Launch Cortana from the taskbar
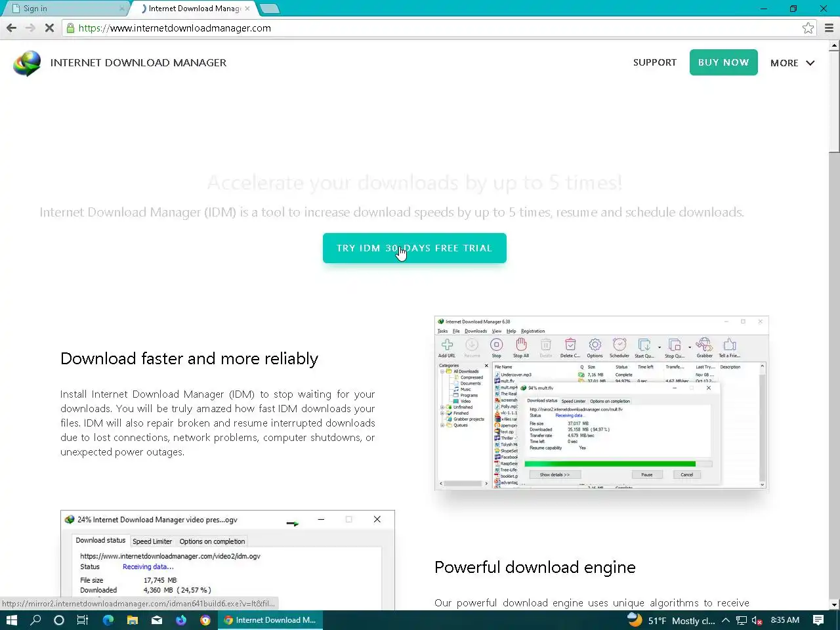 [x=58, y=620]
